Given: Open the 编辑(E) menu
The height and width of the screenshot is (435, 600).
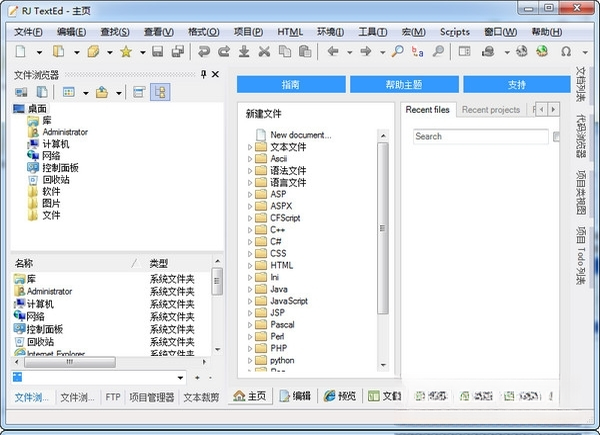Looking at the screenshot, I should (71, 32).
